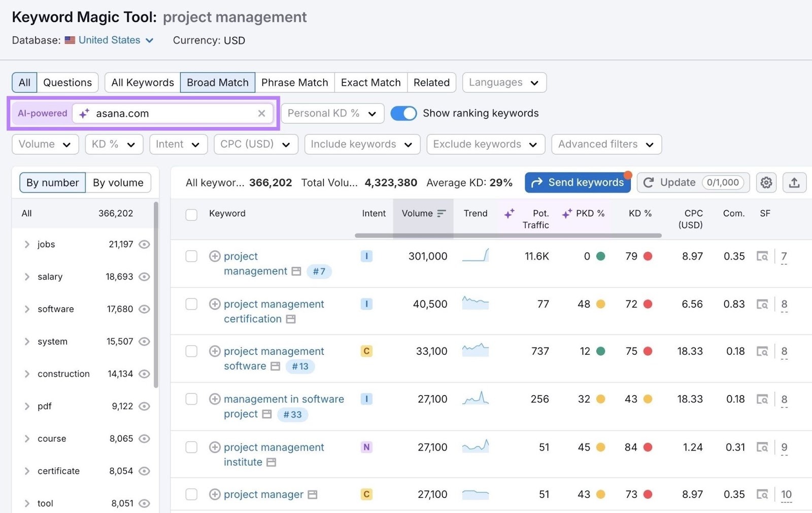
Task: Export the keyword list via upload icon
Action: click(x=795, y=182)
